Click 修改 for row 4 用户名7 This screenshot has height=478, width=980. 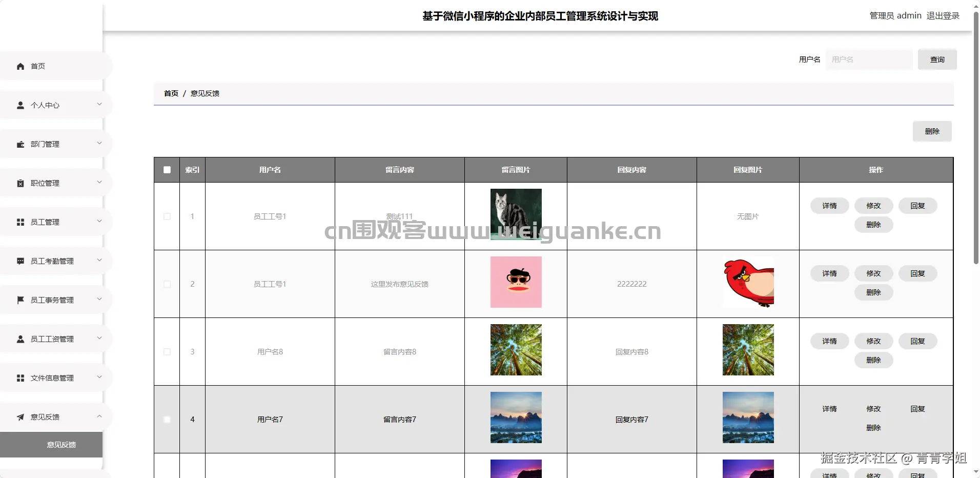click(873, 409)
